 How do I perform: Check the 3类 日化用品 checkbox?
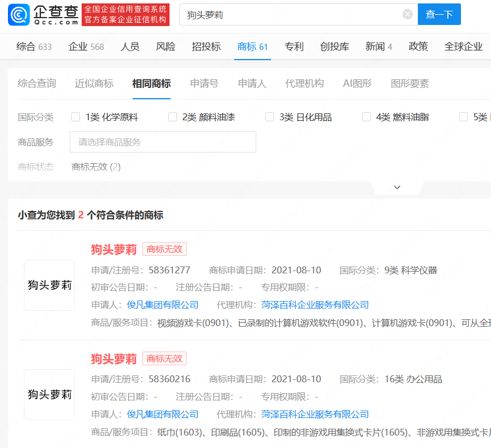click(269, 117)
